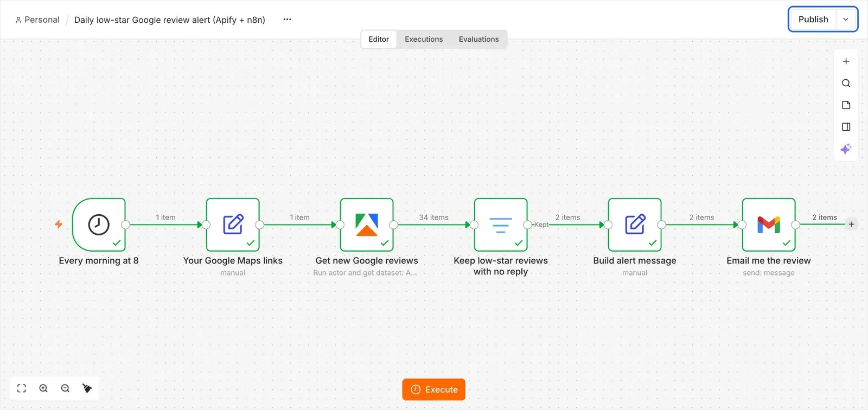Select the Your Google Maps links node

[x=233, y=225]
